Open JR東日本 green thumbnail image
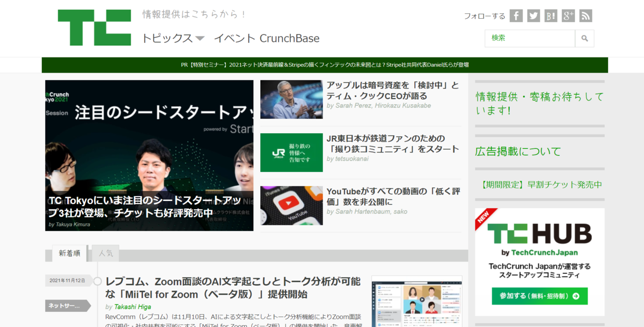 coord(291,152)
